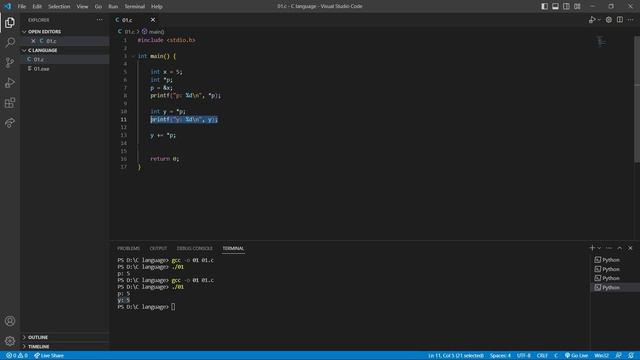Change file encoding UTF-8
The height and width of the screenshot is (360, 640).
pos(524,356)
